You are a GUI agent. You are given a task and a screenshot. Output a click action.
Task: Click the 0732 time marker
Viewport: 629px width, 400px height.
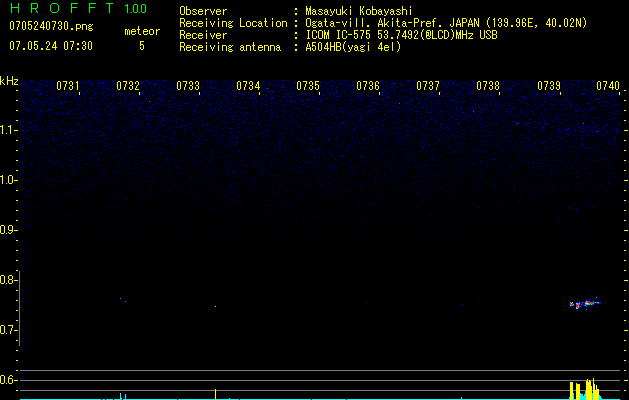(x=128, y=86)
